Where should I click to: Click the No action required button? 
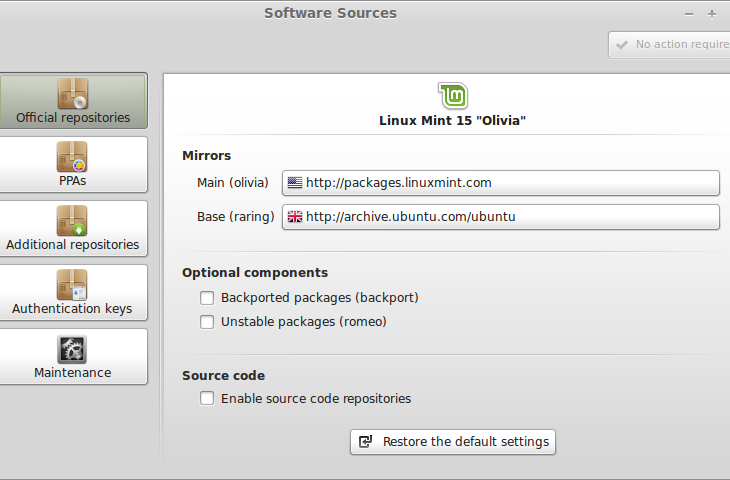[672, 45]
